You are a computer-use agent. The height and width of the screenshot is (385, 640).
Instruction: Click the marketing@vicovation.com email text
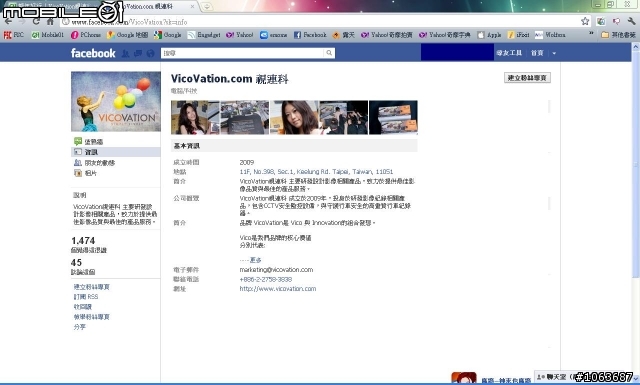coord(276,270)
